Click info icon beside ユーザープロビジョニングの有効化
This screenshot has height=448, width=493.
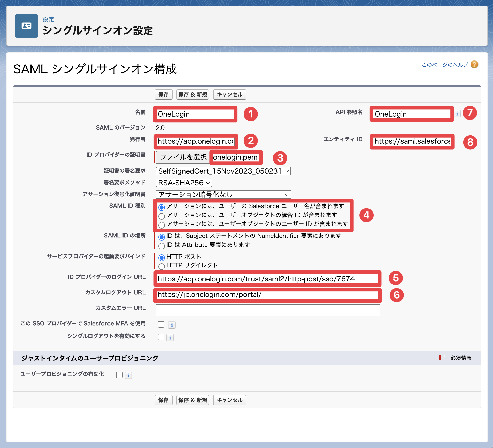coord(128,375)
